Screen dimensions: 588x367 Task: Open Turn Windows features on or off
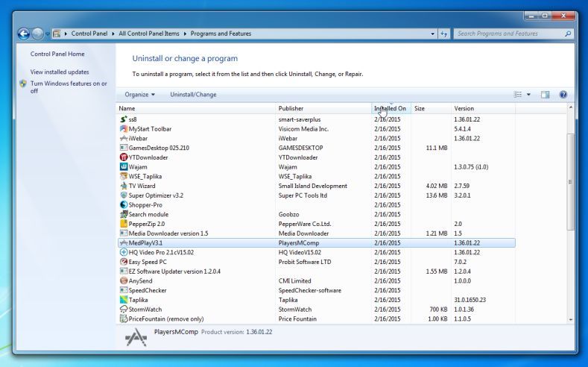69,87
